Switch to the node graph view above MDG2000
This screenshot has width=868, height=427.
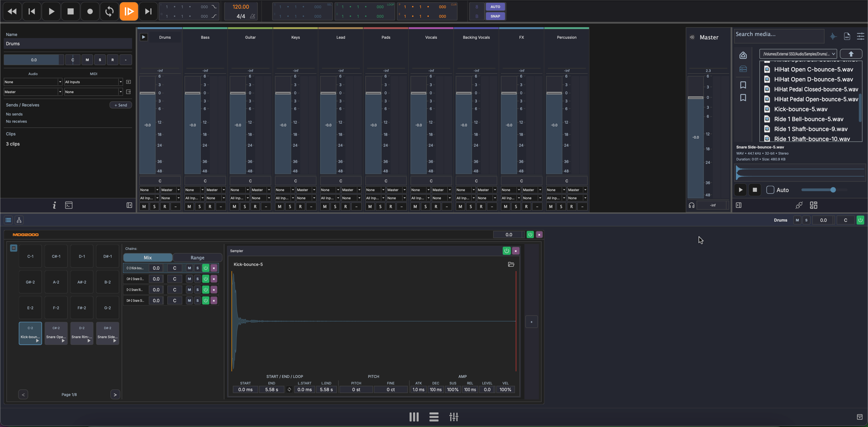click(19, 220)
